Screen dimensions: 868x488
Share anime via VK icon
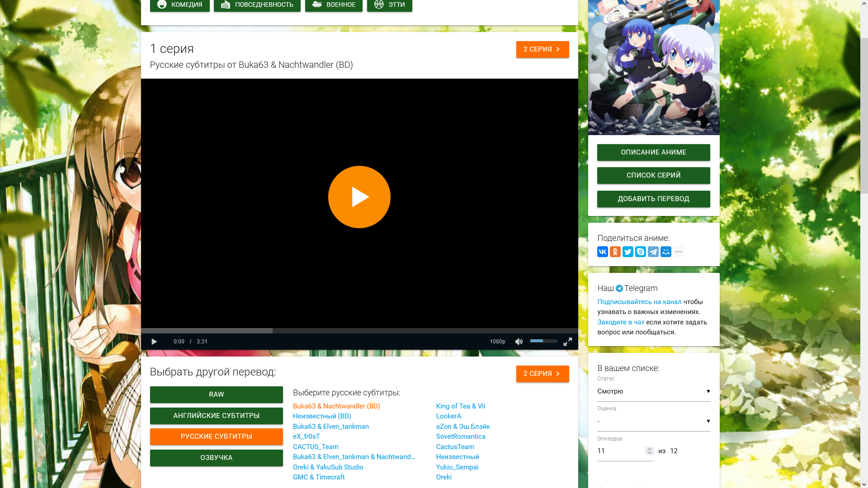click(x=603, y=252)
